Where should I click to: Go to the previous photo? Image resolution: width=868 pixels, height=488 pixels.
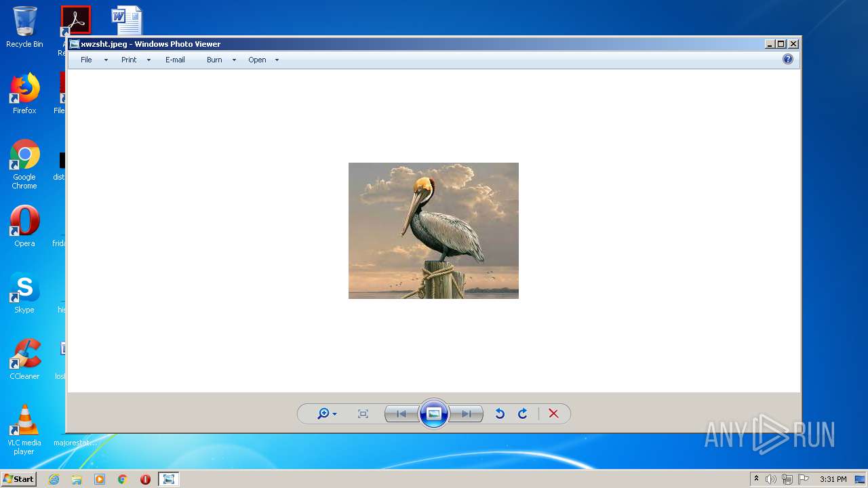click(x=401, y=413)
